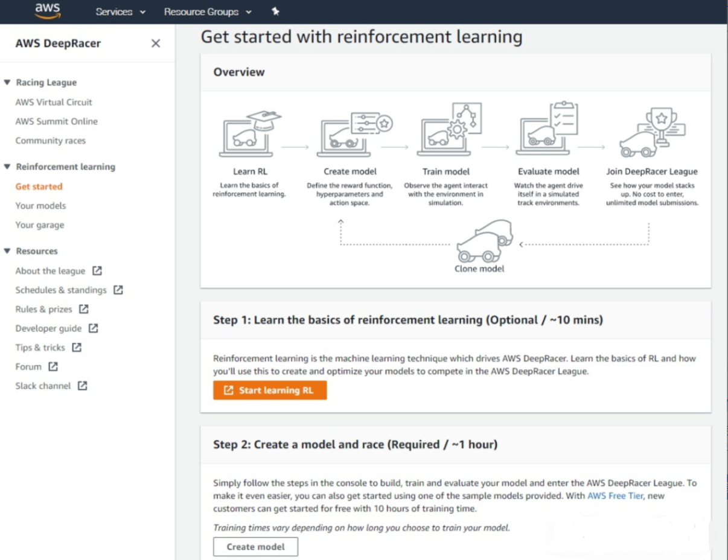Open Tips & tricks link
Screen dimensions: 728x560
pos(40,348)
